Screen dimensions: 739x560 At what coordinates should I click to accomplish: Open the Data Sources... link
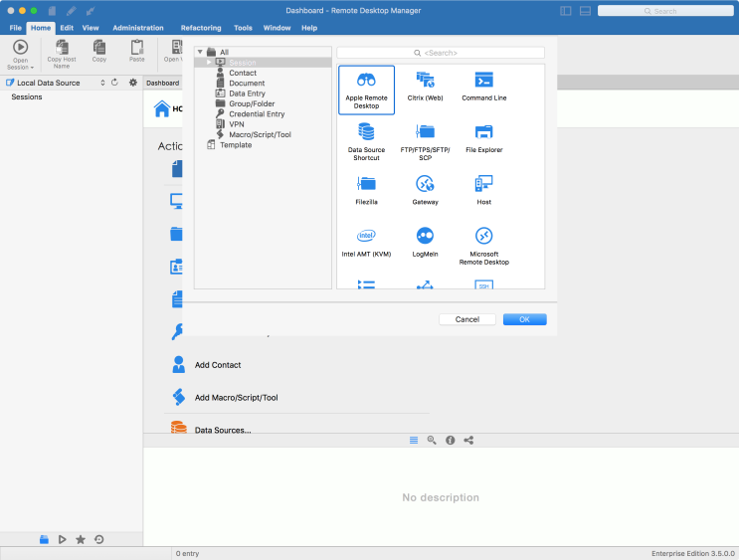tap(223, 430)
